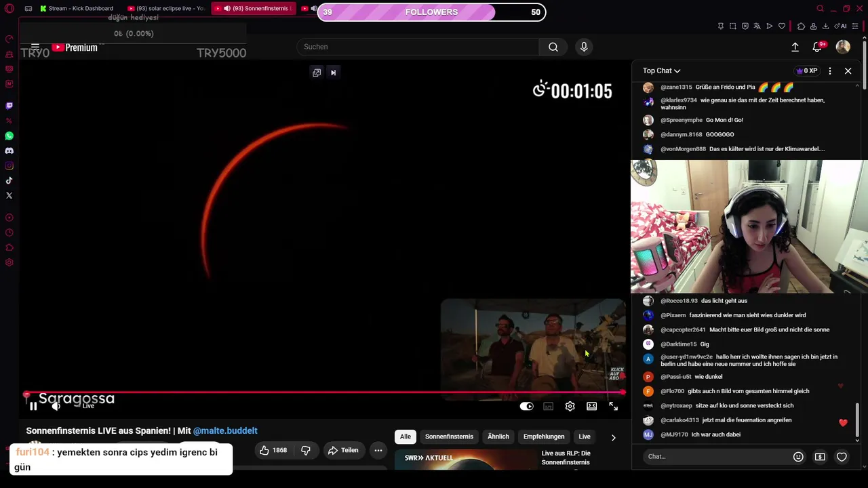The width and height of the screenshot is (868, 488).
Task: Open SWR Aktuell suggested video thumbnail
Action: click(465, 460)
